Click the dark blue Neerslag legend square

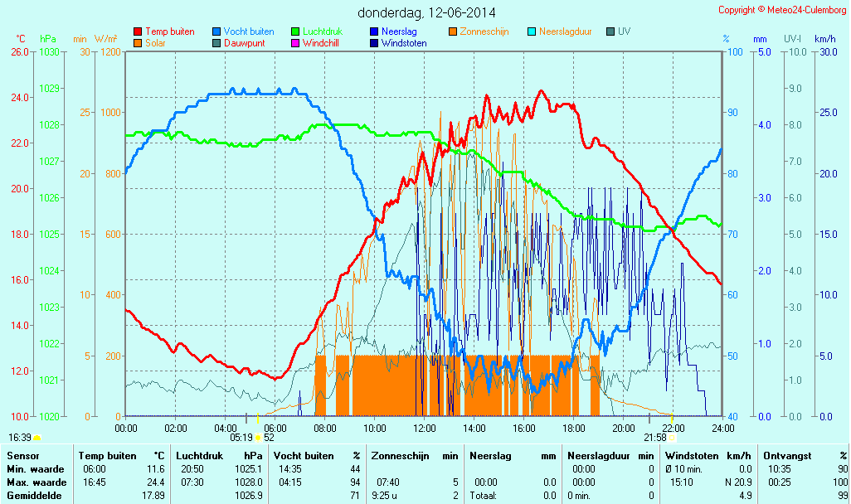point(374,31)
